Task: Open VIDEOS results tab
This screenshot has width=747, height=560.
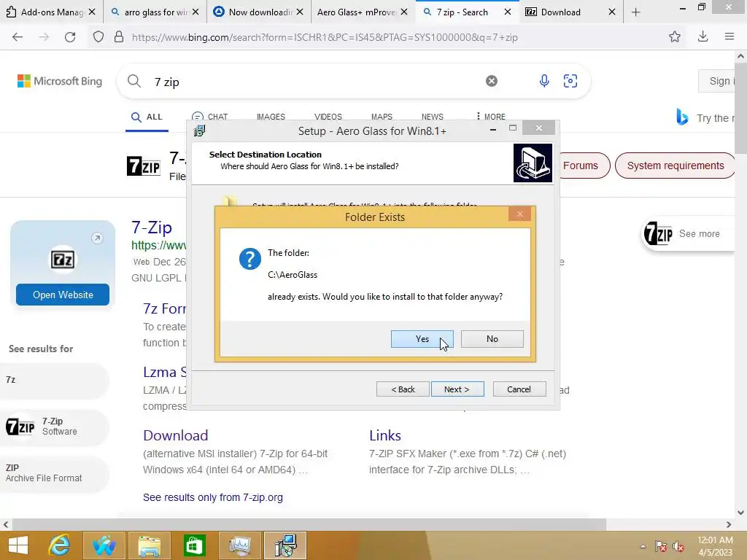Action: (328, 117)
